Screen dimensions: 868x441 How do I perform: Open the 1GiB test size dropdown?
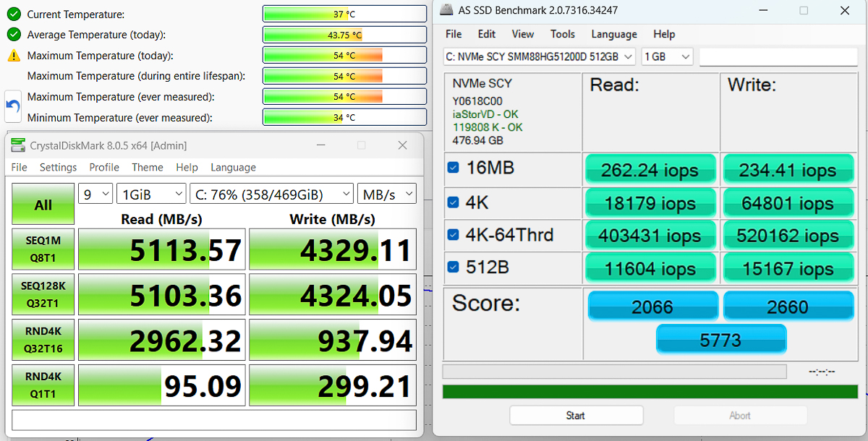[x=151, y=193]
